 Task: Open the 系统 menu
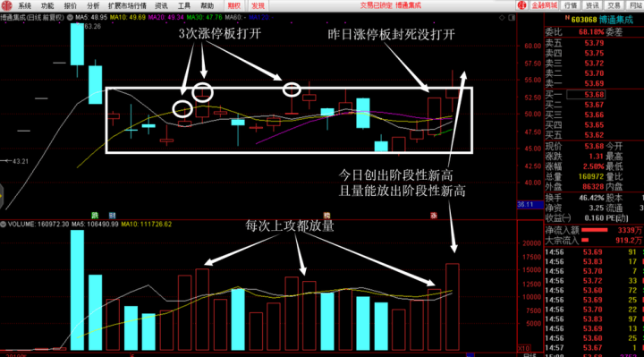pyautogui.click(x=25, y=5)
